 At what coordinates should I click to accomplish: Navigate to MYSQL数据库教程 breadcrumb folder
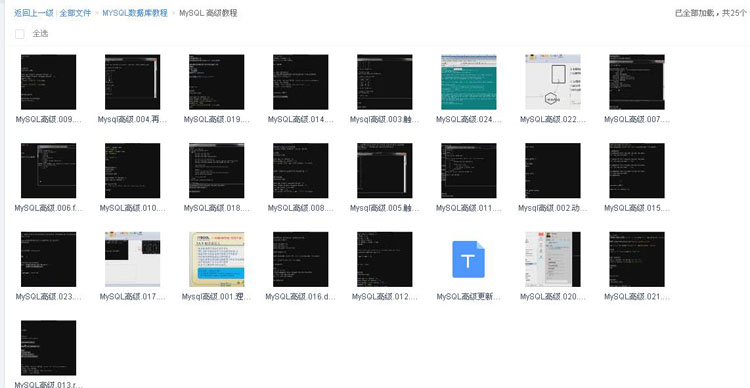pos(135,13)
